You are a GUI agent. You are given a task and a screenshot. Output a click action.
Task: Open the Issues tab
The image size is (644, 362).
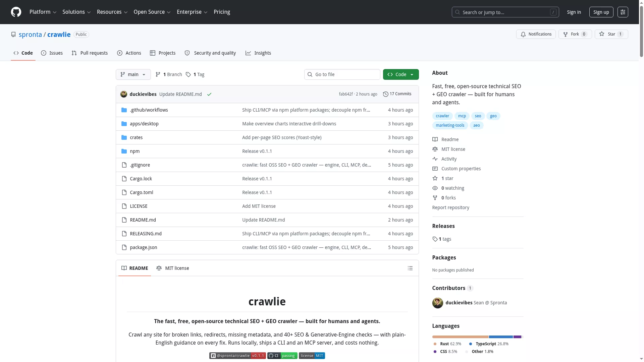[x=52, y=53]
